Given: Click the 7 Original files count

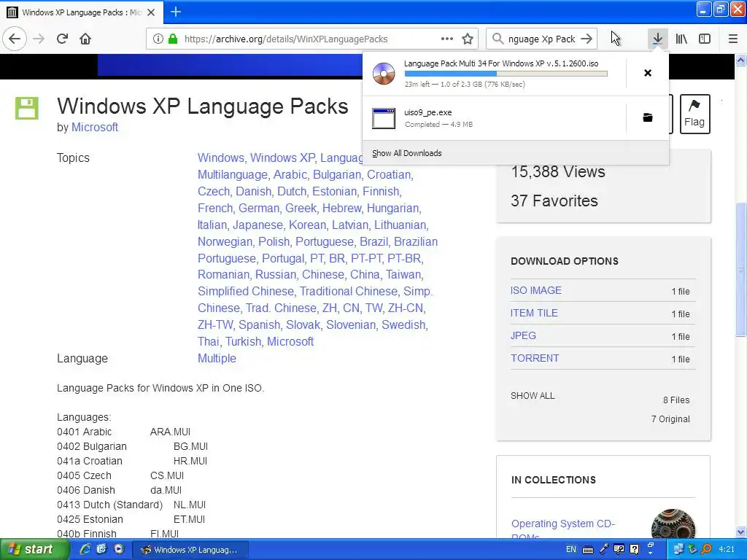Looking at the screenshot, I should coord(670,419).
